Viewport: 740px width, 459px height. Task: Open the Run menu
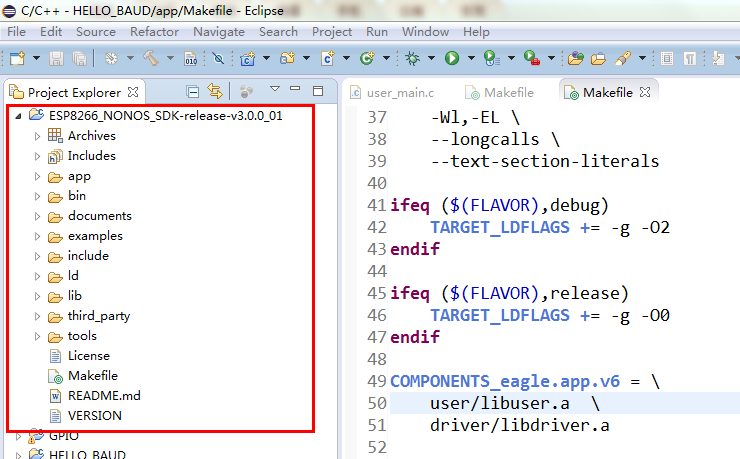pos(377,32)
